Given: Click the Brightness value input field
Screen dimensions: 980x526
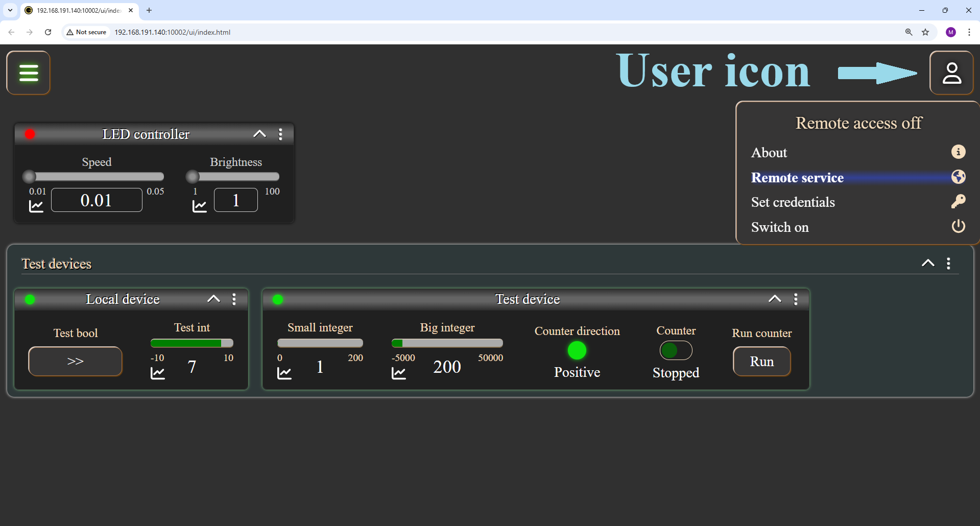Looking at the screenshot, I should coord(236,200).
